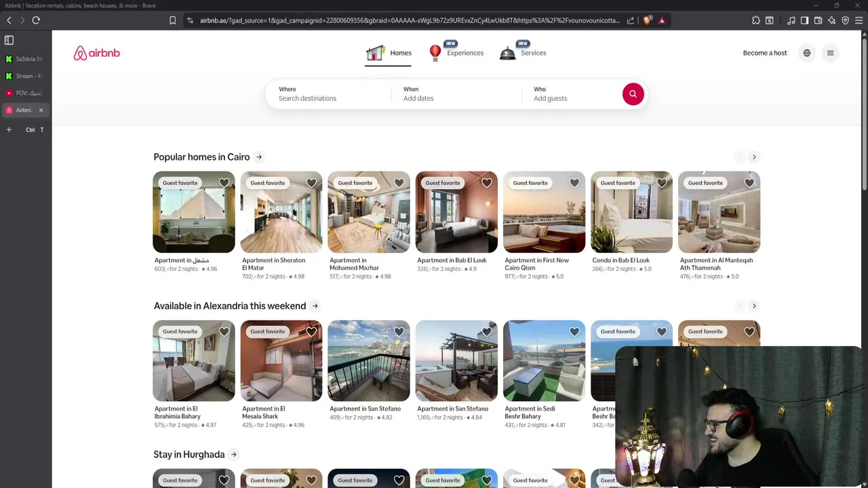Click Stay in Hurghada arrow icon
Image resolution: width=868 pixels, height=488 pixels.
click(x=233, y=455)
